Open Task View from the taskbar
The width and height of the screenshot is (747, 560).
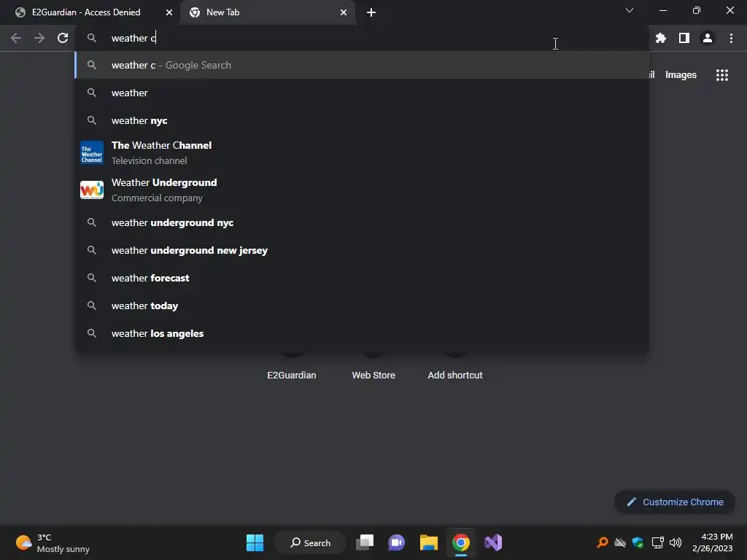365,542
